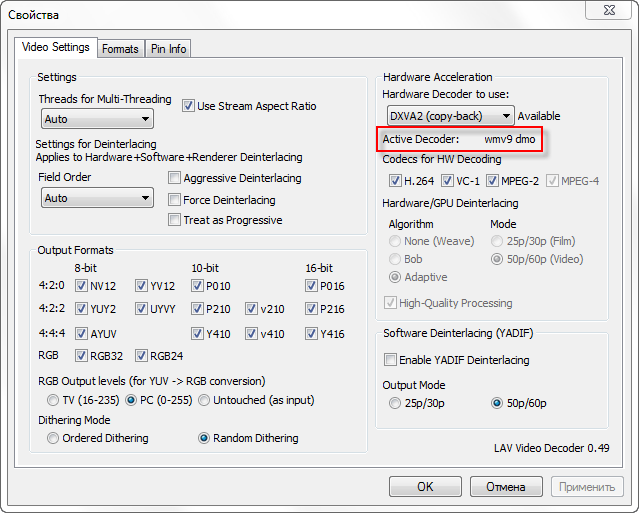The image size is (639, 513).
Task: Enable Treat as Progressive checkbox
Action: [175, 220]
